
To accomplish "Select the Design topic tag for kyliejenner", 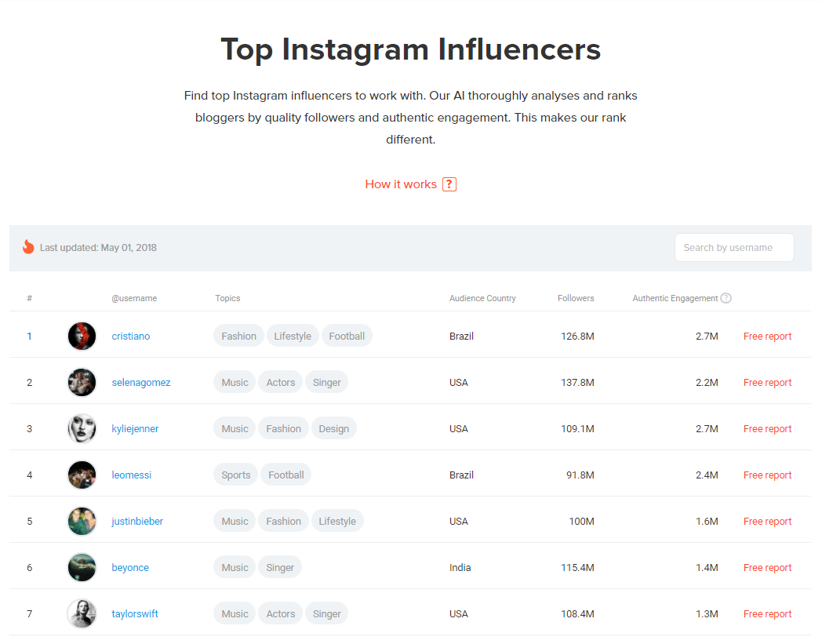I will (333, 428).
